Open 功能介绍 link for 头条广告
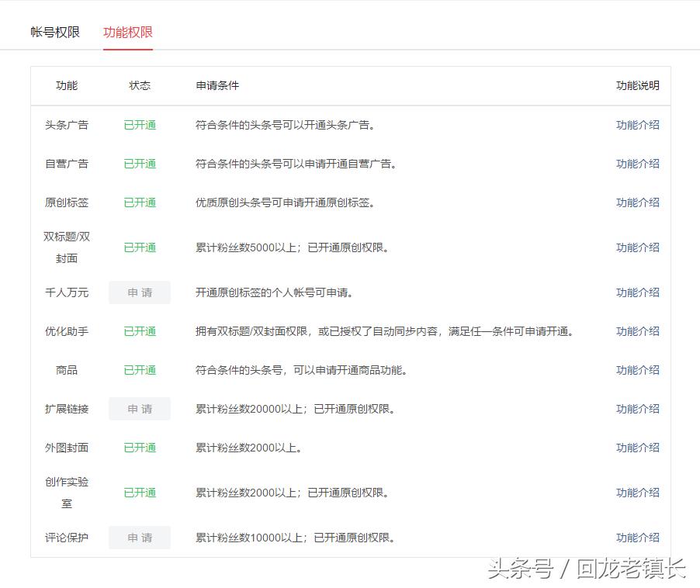This screenshot has width=700, height=588. coord(637,125)
